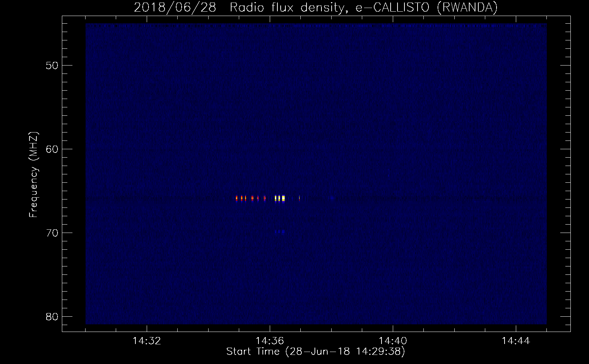Click the 80 MHz frequency tick label
The height and width of the screenshot is (364, 589).
(x=52, y=317)
